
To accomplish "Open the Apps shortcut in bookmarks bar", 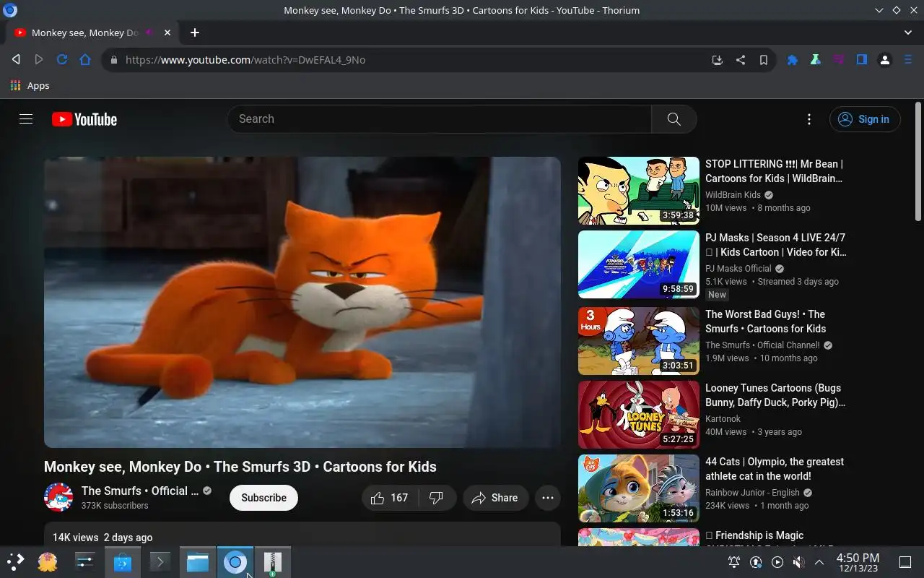I will click(x=30, y=85).
